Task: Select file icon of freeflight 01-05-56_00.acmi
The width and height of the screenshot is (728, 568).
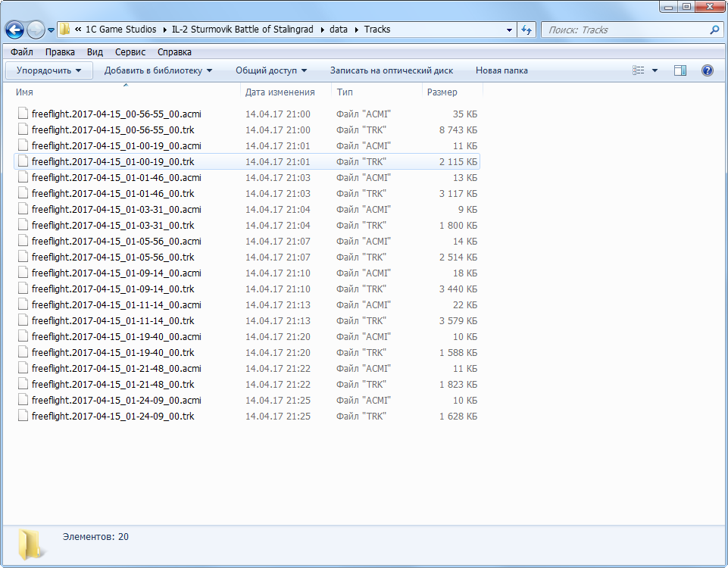Action: click(x=23, y=240)
